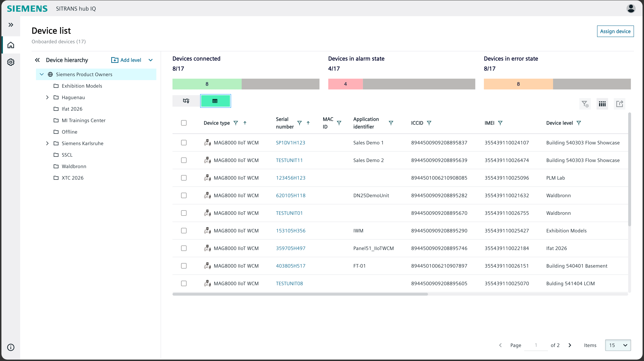The width and height of the screenshot is (644, 361).
Task: Open device 620105H118 link
Action: [x=291, y=195]
